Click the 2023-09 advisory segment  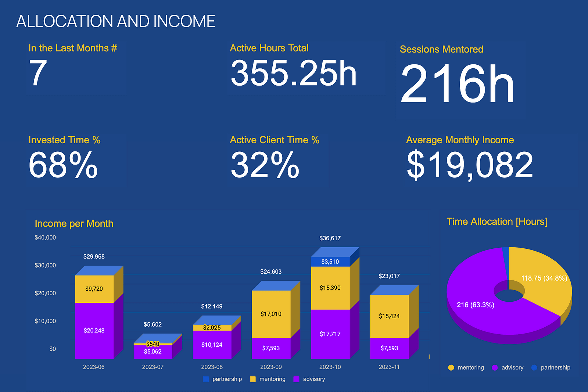[x=271, y=348]
